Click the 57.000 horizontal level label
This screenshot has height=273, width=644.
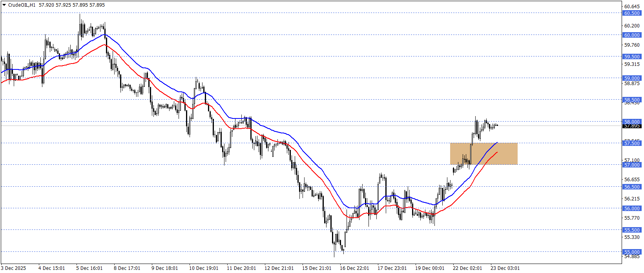click(632, 165)
